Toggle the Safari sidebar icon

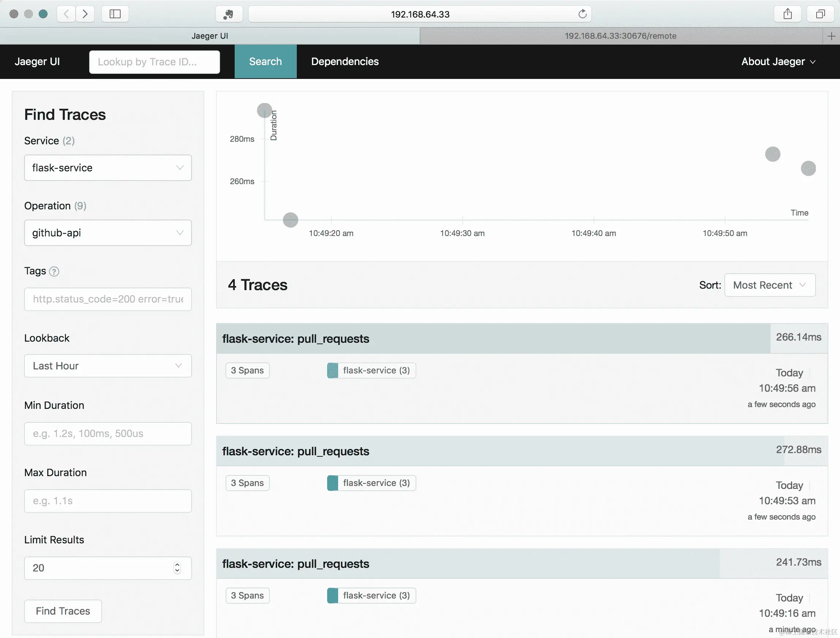click(x=115, y=14)
